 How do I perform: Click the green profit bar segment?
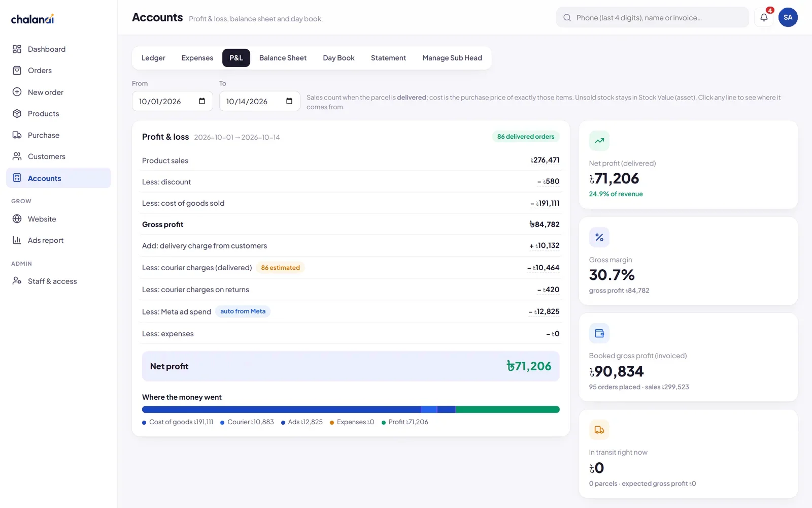pos(507,409)
